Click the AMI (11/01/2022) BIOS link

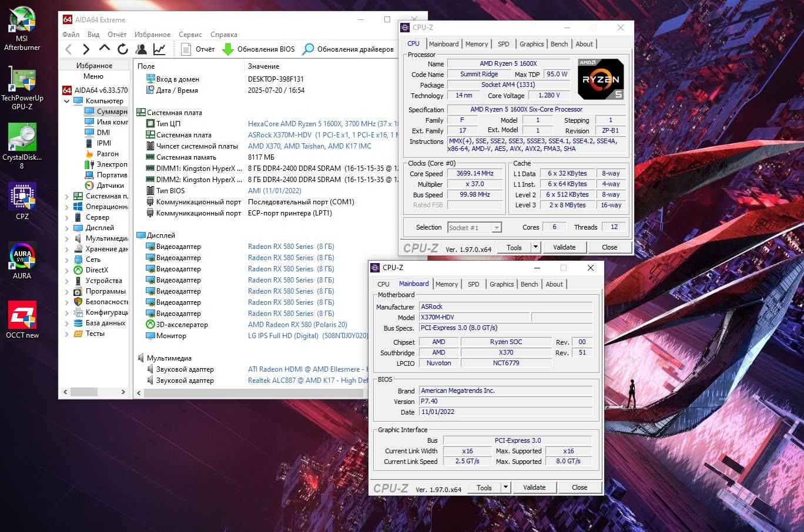pos(274,191)
